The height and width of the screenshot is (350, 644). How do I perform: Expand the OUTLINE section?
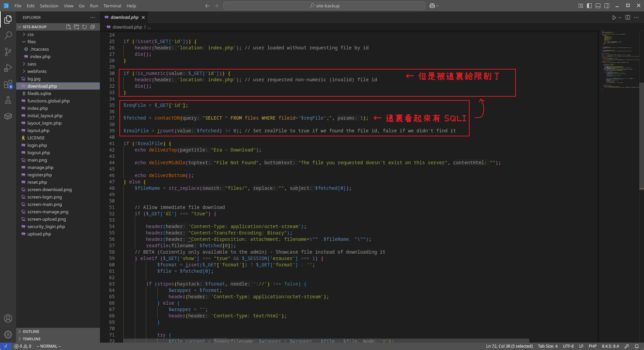click(x=31, y=332)
